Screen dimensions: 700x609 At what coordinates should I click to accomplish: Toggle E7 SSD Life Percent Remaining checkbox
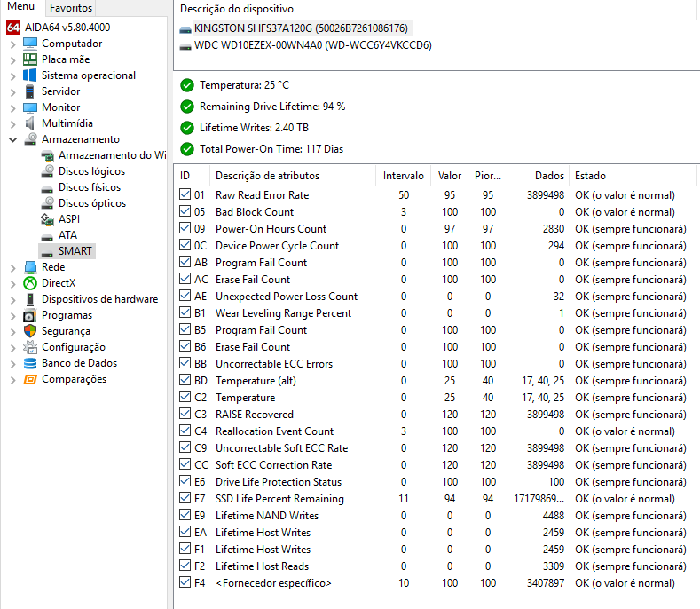pyautogui.click(x=185, y=498)
